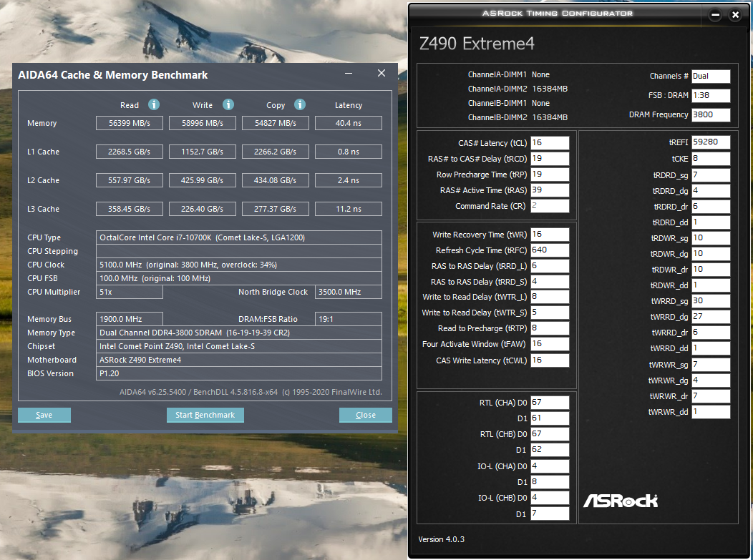Click the BIOS Version P1.20 field
Screen dimensions: 753x560
pos(238,373)
